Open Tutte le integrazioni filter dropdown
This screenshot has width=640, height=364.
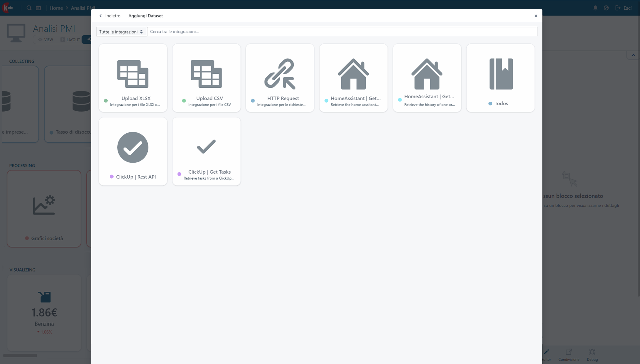[x=121, y=32]
